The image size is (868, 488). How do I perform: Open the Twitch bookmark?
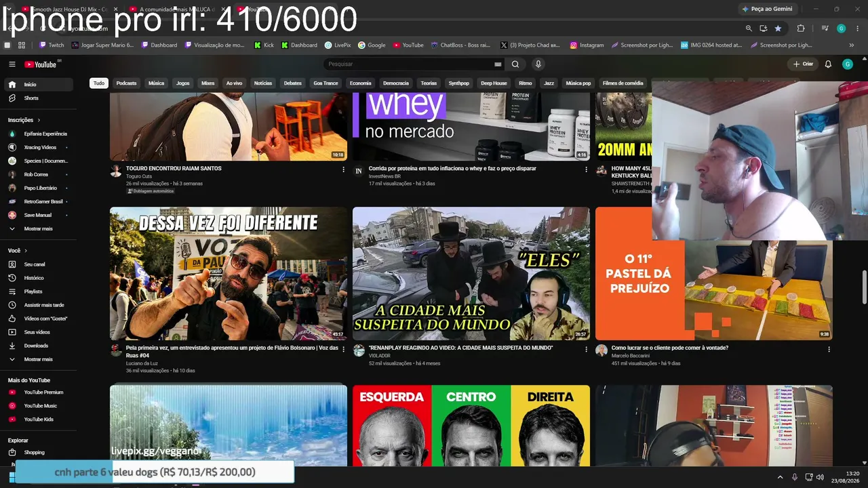(52, 45)
